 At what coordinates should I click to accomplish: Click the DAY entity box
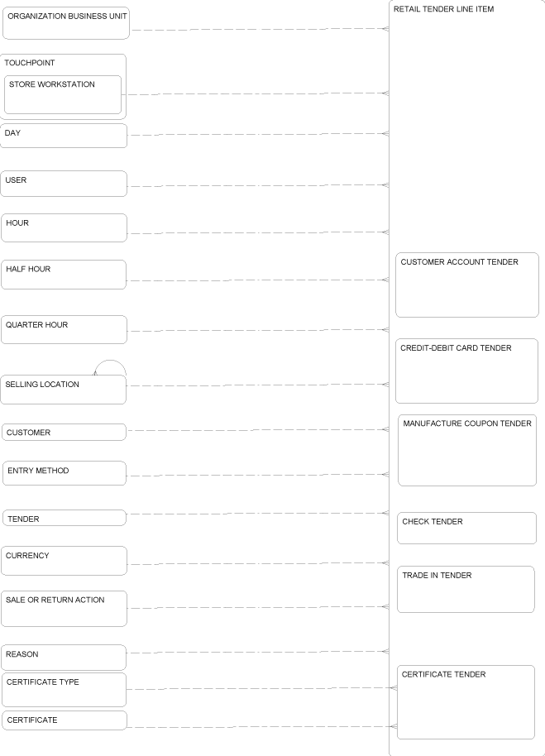point(64,136)
